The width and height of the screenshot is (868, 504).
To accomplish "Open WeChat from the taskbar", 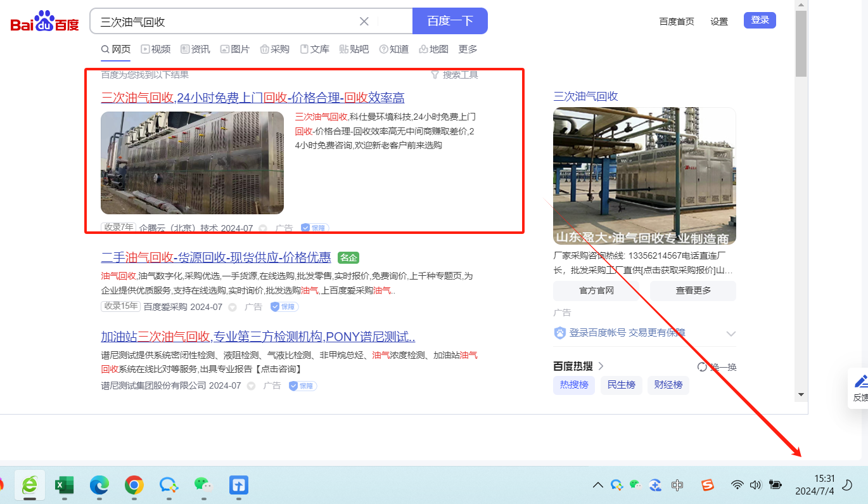I will (203, 486).
